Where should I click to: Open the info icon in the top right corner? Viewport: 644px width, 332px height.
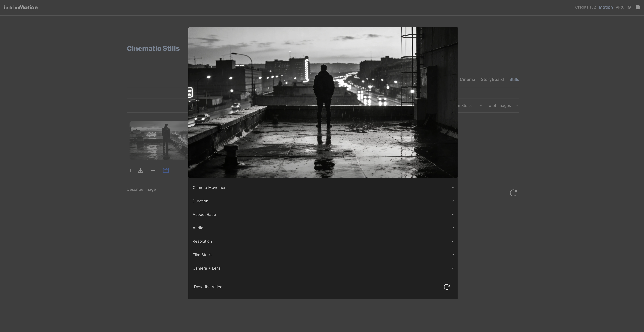tap(638, 7)
